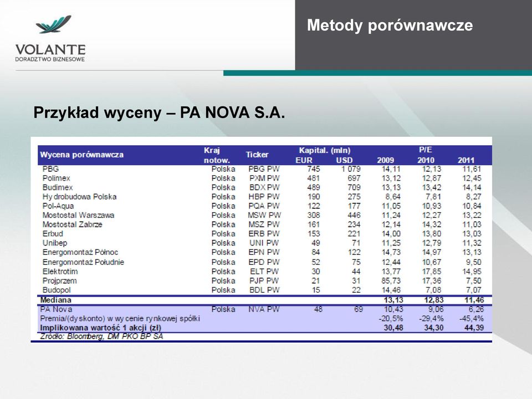Click the EUR sub-header
532x399 pixels.
(x=304, y=160)
